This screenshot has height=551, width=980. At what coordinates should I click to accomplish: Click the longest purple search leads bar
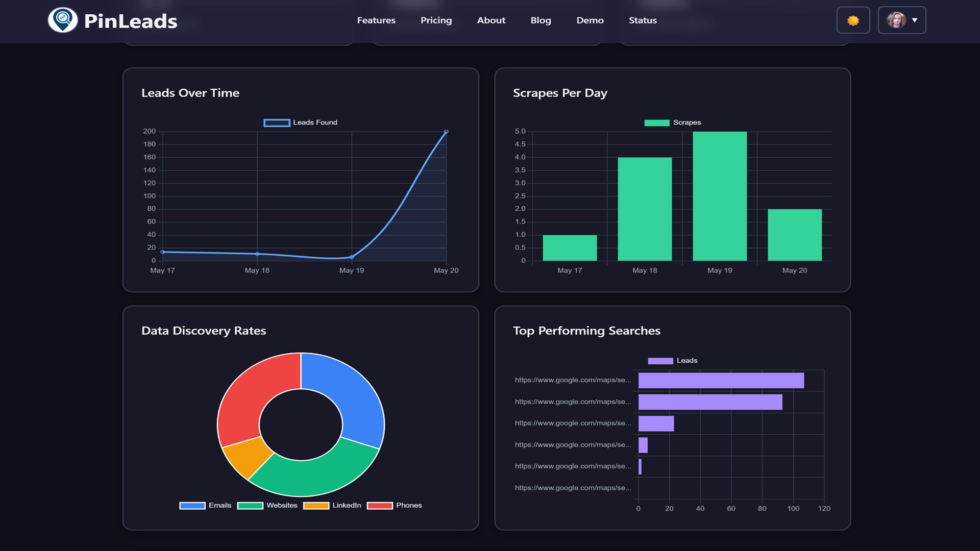721,381
